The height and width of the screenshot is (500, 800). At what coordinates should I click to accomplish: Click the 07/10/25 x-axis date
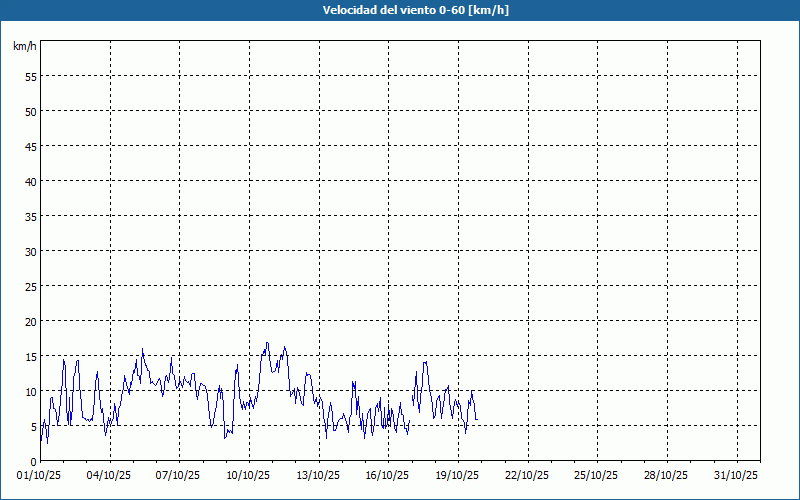tap(179, 475)
